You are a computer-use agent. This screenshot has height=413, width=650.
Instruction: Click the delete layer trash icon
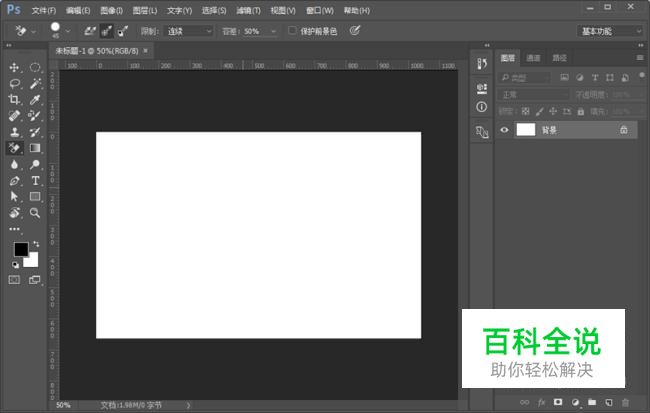point(627,402)
